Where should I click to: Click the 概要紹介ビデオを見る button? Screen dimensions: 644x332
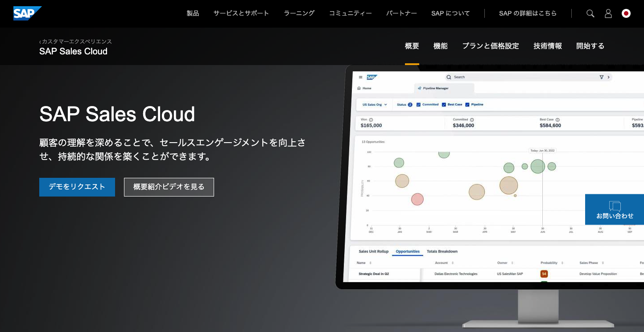click(169, 187)
